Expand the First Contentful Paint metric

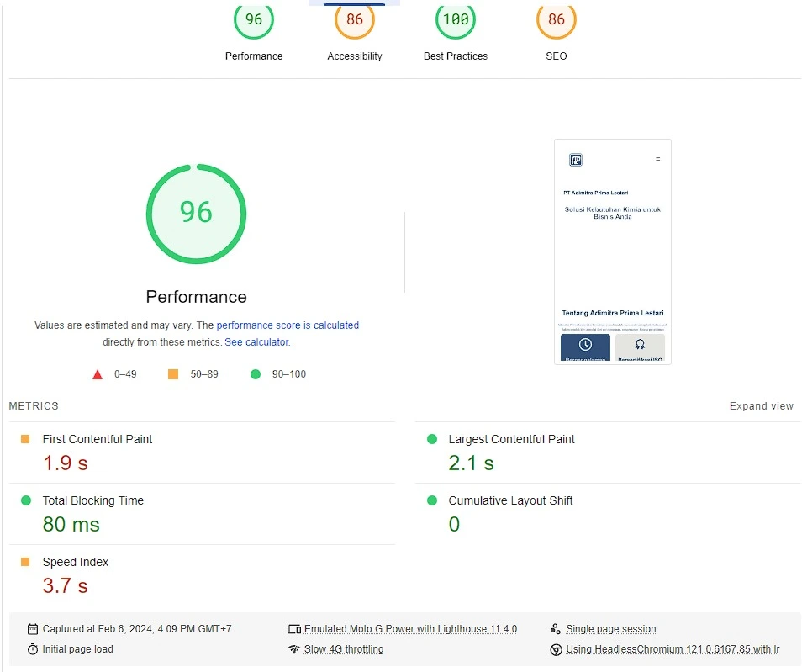click(x=98, y=439)
